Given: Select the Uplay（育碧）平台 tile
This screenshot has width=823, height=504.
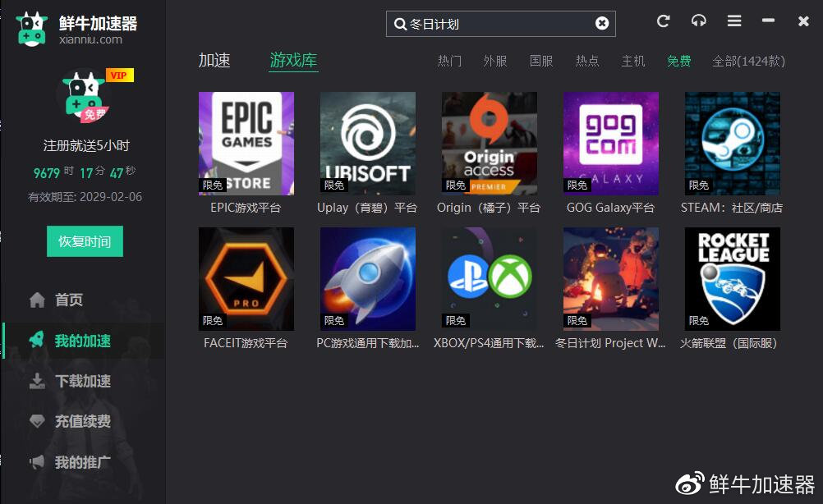Looking at the screenshot, I should point(367,144).
